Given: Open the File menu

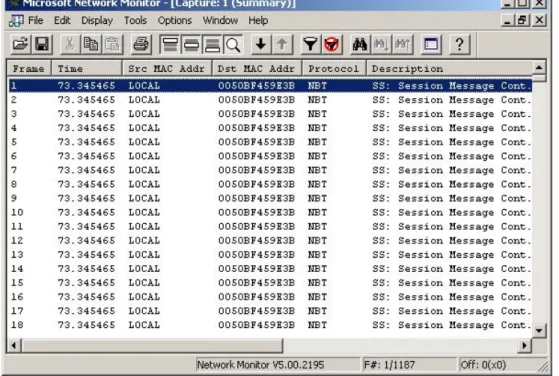Looking at the screenshot, I should coord(36,21).
